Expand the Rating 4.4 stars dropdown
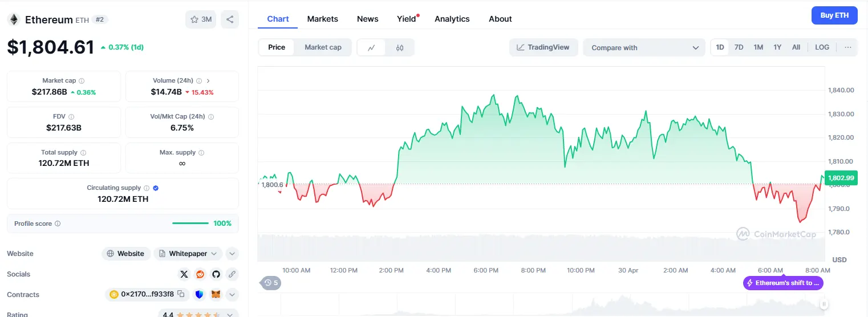Image resolution: width=868 pixels, height=317 pixels. 198,314
